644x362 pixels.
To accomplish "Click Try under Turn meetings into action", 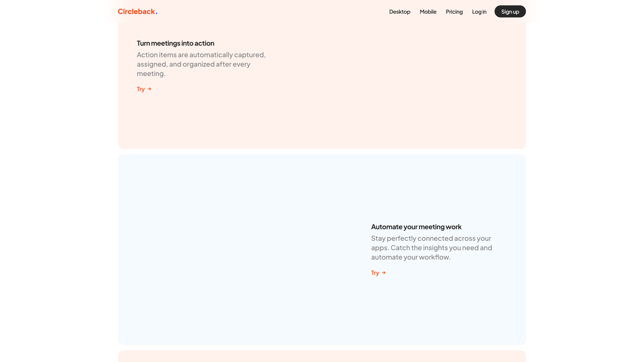I will pyautogui.click(x=144, y=89).
